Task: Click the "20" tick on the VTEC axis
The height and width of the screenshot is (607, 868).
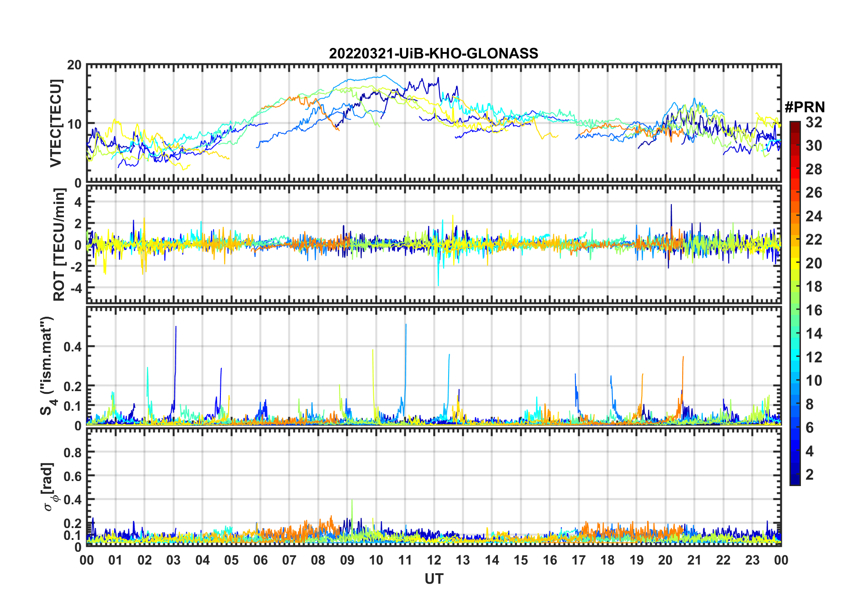Action: pyautogui.click(x=75, y=65)
